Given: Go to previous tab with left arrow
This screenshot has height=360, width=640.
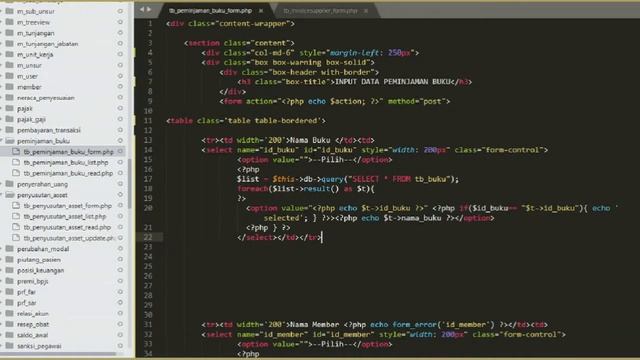Looking at the screenshot, I should (142, 9).
